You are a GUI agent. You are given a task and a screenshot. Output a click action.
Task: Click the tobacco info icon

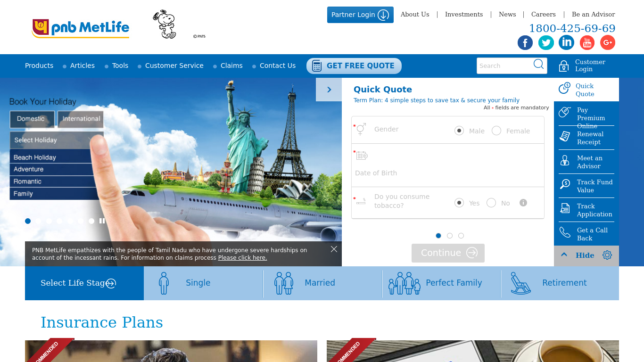[523, 203]
